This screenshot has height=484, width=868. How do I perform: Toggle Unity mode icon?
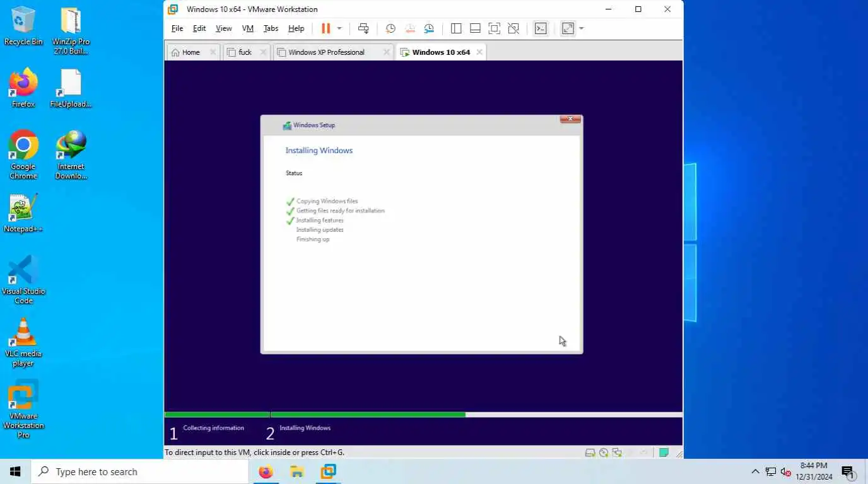[x=513, y=28]
